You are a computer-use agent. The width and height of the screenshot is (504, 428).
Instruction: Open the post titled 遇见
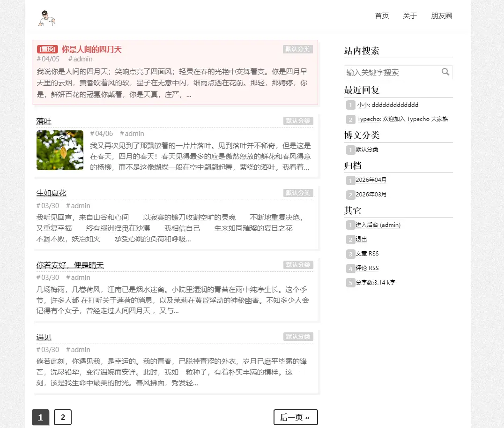tap(44, 337)
